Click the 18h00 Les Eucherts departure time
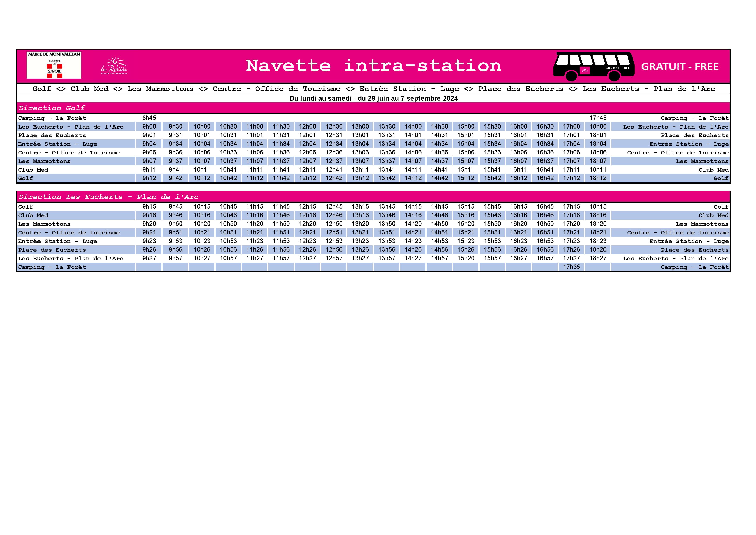This screenshot has width=756, height=535. coord(598,127)
